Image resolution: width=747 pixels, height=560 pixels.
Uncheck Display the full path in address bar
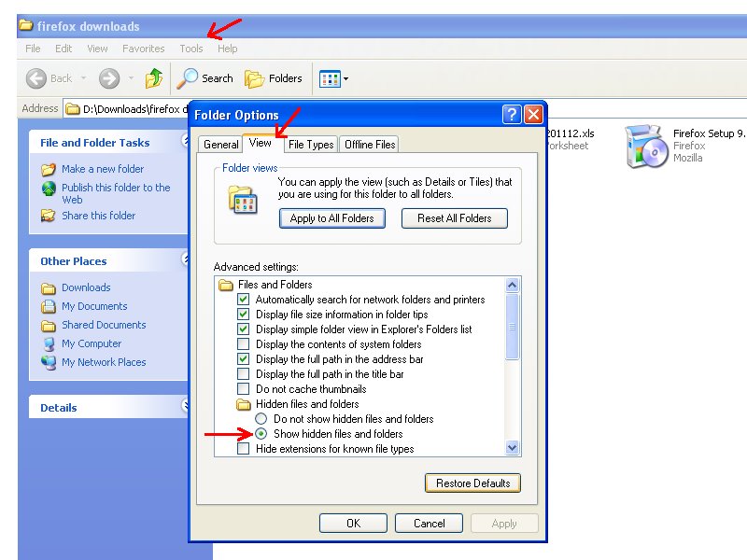click(x=244, y=359)
